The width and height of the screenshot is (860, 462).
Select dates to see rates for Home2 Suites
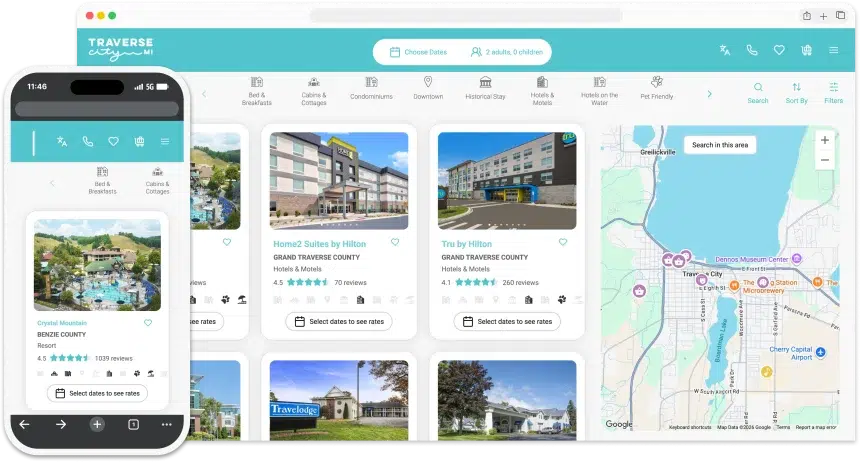[x=339, y=322]
